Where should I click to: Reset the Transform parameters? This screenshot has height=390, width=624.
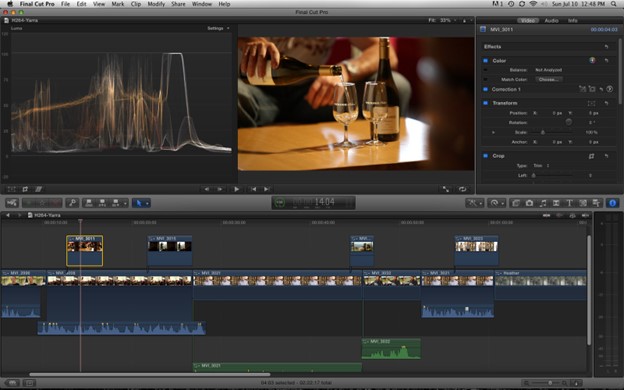606,103
